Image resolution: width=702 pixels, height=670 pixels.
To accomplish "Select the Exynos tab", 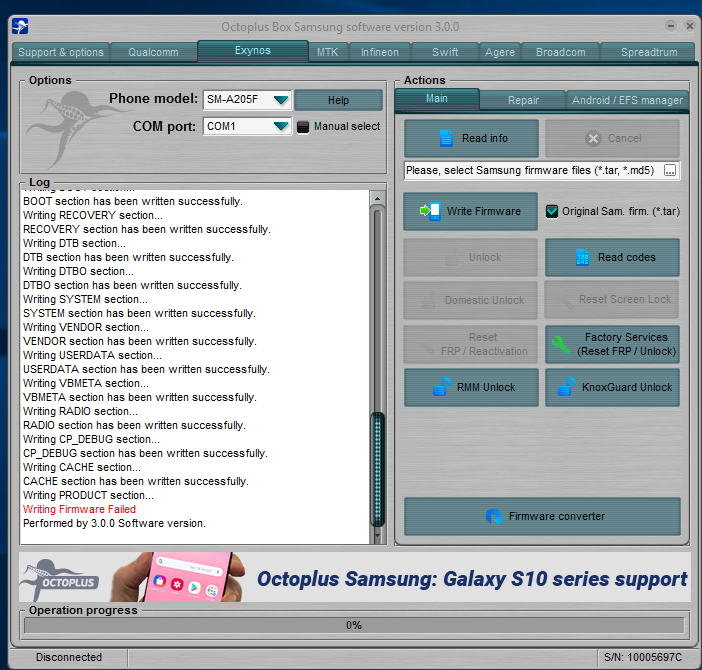I will click(253, 51).
